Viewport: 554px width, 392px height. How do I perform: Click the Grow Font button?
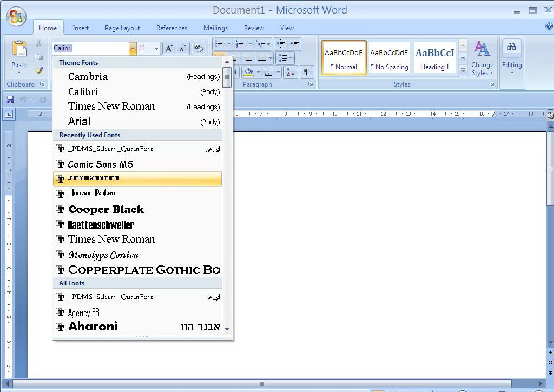coord(169,48)
